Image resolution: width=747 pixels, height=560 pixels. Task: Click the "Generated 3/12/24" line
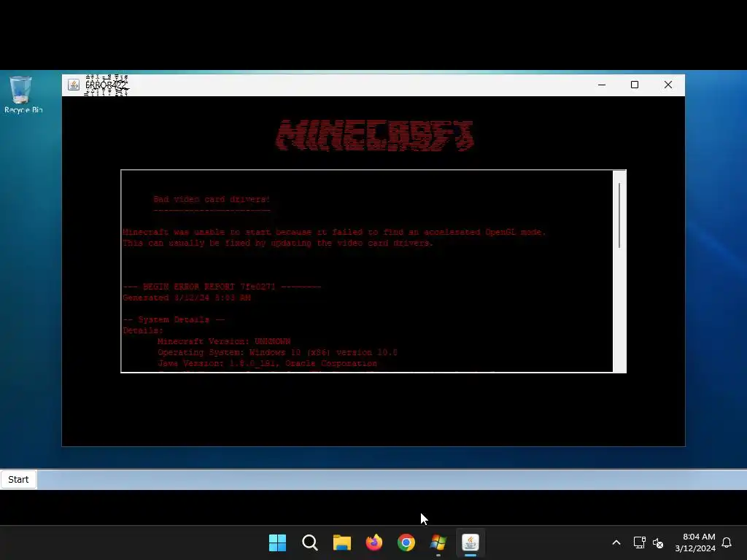click(x=187, y=297)
